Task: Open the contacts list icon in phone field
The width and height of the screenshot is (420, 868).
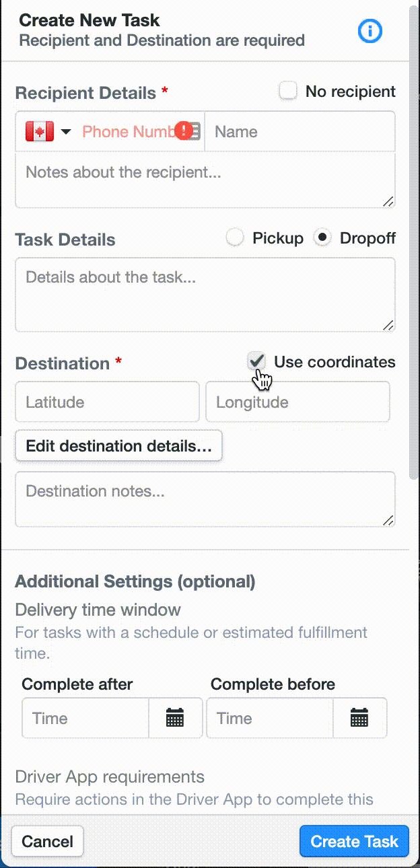Action: (x=195, y=131)
